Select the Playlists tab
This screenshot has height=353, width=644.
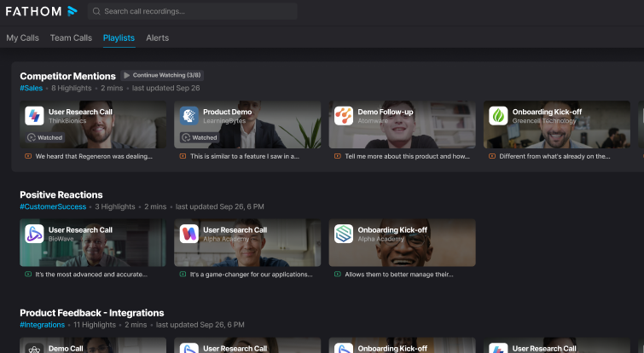119,38
